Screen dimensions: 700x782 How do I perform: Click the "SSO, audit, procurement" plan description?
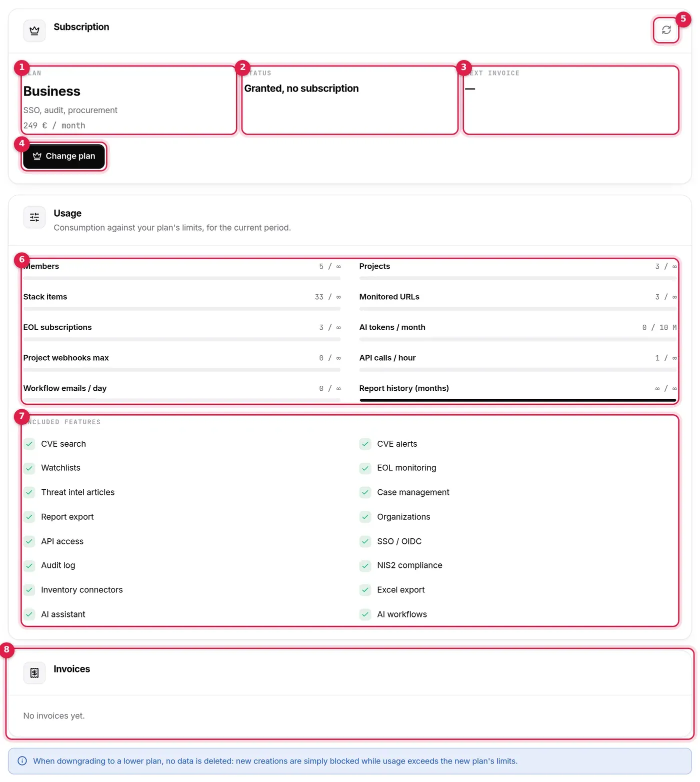coord(70,110)
